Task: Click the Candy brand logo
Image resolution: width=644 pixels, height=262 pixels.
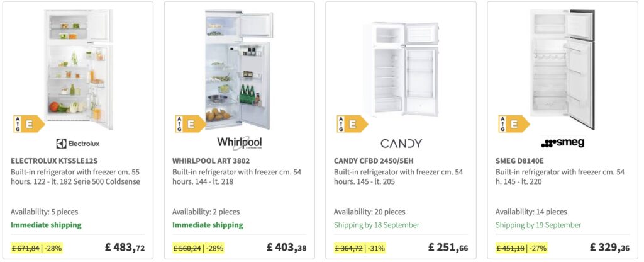Action: coord(401,144)
